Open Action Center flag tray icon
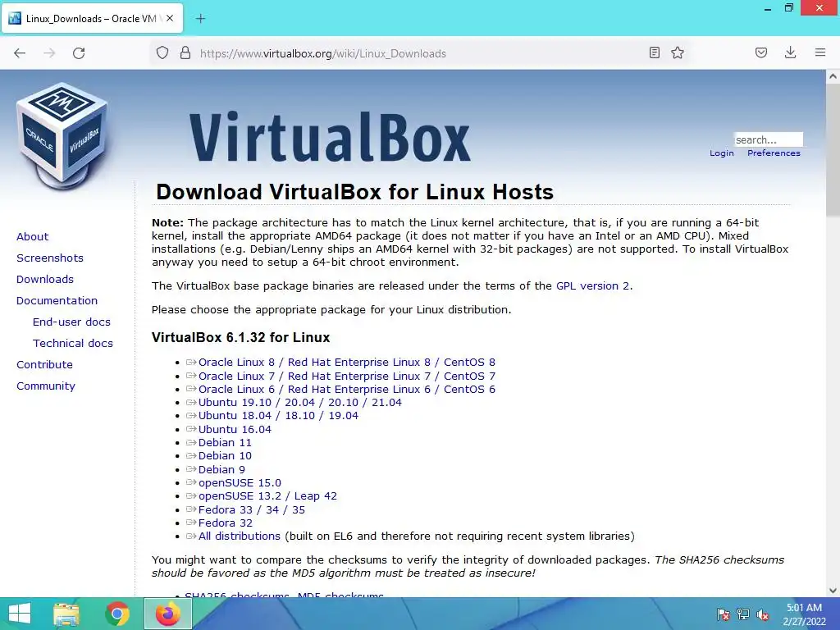This screenshot has width=840, height=630. point(723,614)
